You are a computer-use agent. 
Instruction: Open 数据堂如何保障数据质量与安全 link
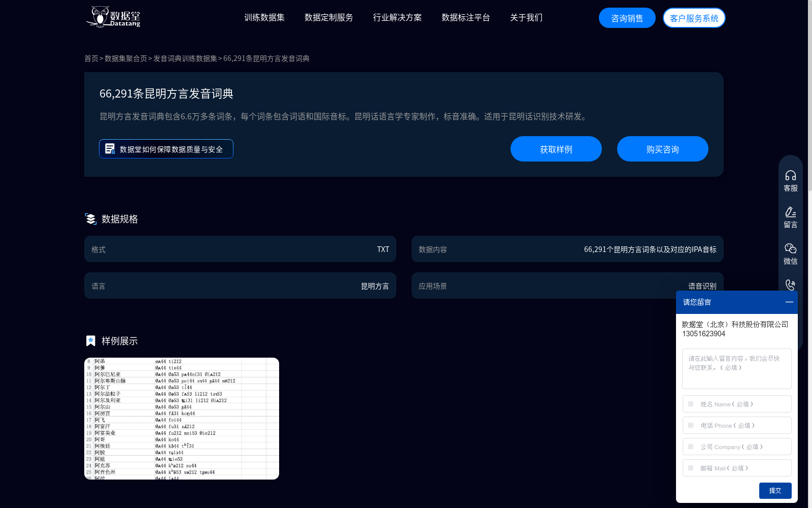pyautogui.click(x=166, y=149)
